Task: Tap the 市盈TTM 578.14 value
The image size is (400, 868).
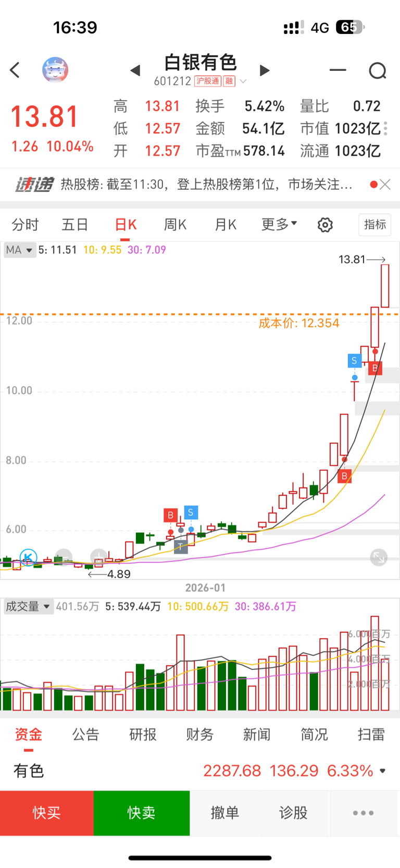Action: (x=264, y=151)
